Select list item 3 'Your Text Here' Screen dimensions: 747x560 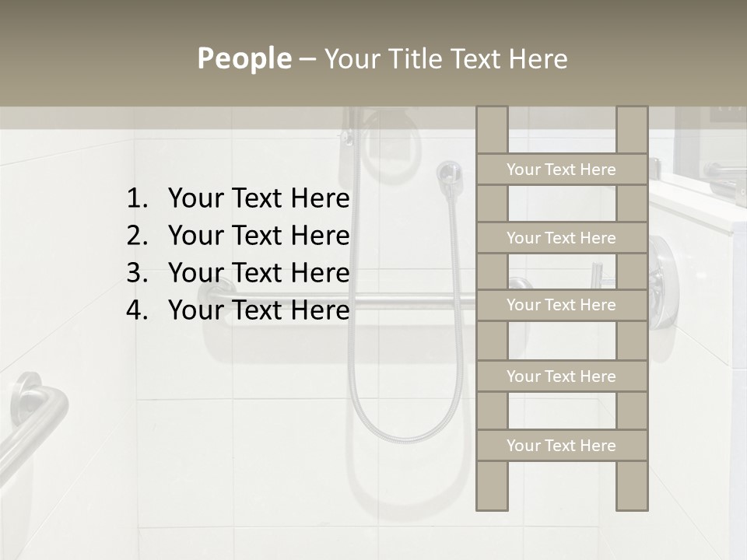point(237,273)
